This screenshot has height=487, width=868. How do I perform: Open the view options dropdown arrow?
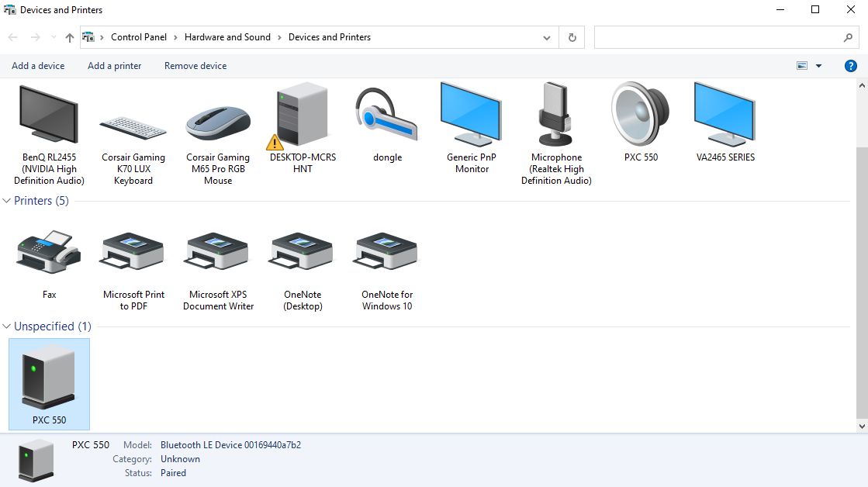pos(818,66)
